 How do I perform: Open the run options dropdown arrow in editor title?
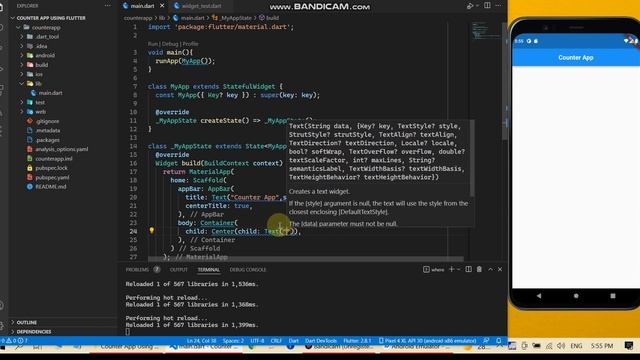click(477, 6)
